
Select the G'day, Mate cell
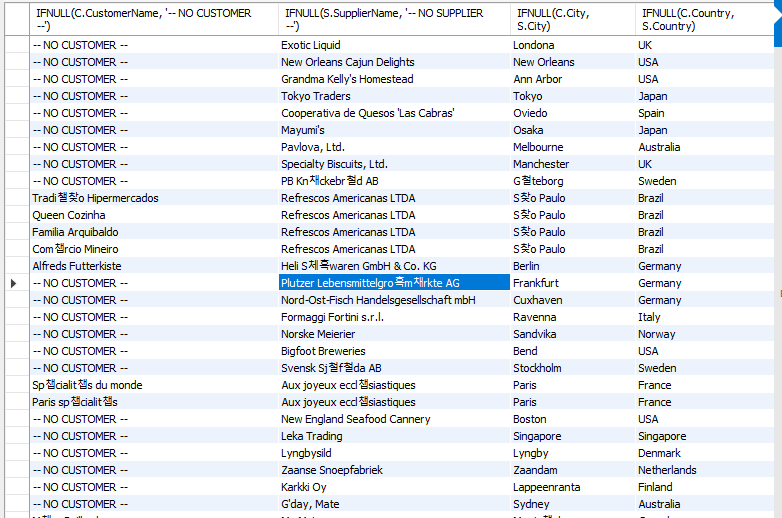(x=394, y=504)
